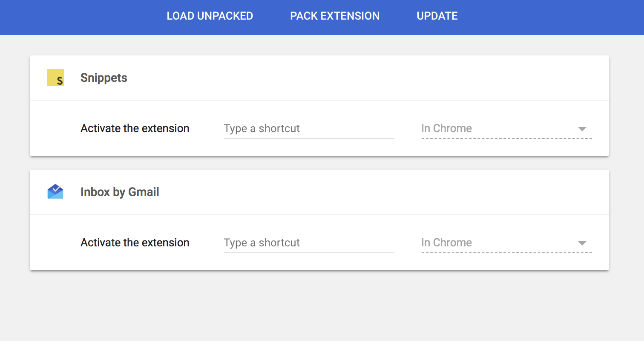Click the yellow Snippets extension icon

(x=55, y=78)
